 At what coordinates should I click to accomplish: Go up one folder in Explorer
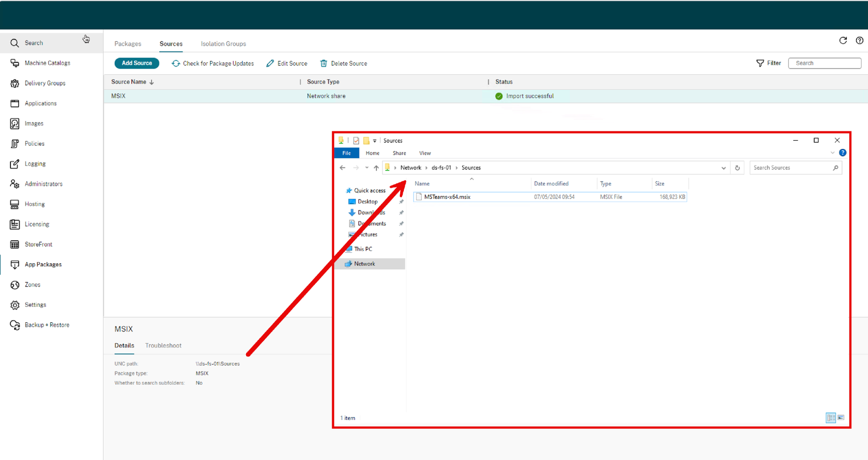point(376,168)
